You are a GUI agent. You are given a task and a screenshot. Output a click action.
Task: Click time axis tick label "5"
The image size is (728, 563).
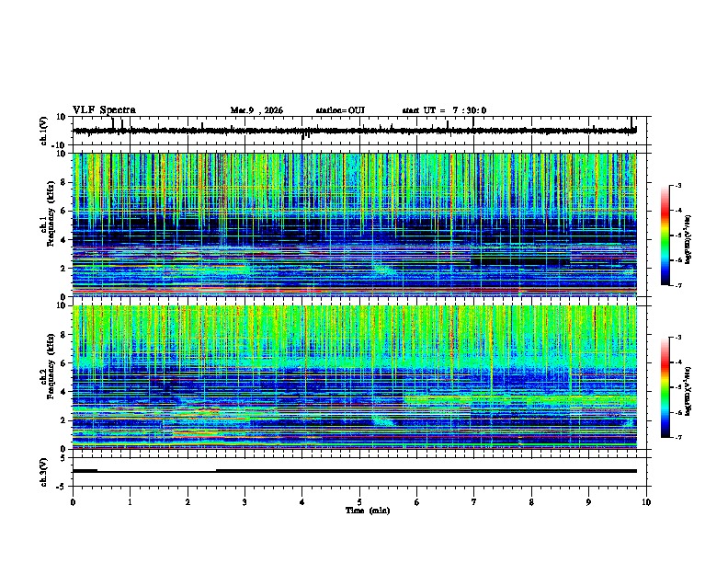point(359,502)
